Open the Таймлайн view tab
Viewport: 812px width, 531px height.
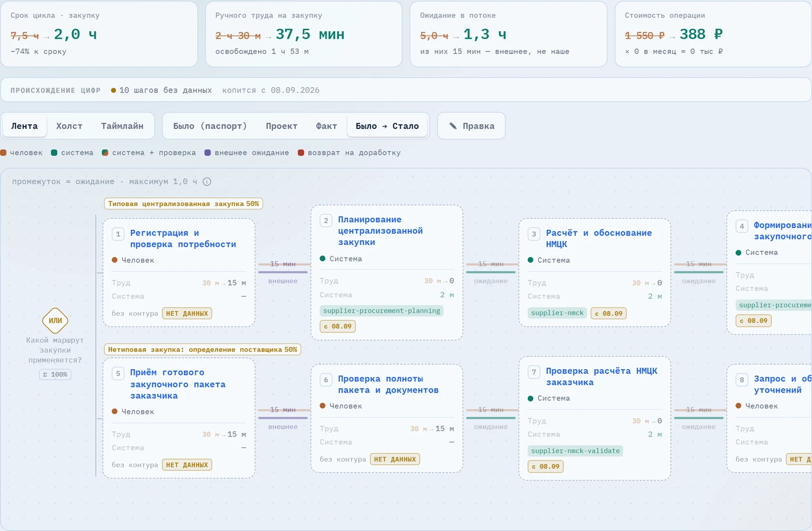click(x=122, y=126)
